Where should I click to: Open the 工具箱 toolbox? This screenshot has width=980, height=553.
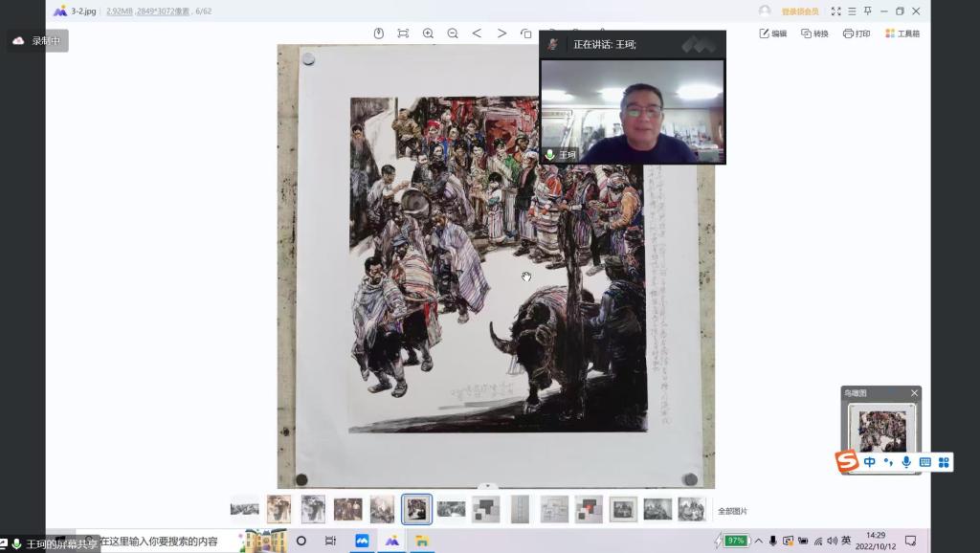tap(902, 33)
